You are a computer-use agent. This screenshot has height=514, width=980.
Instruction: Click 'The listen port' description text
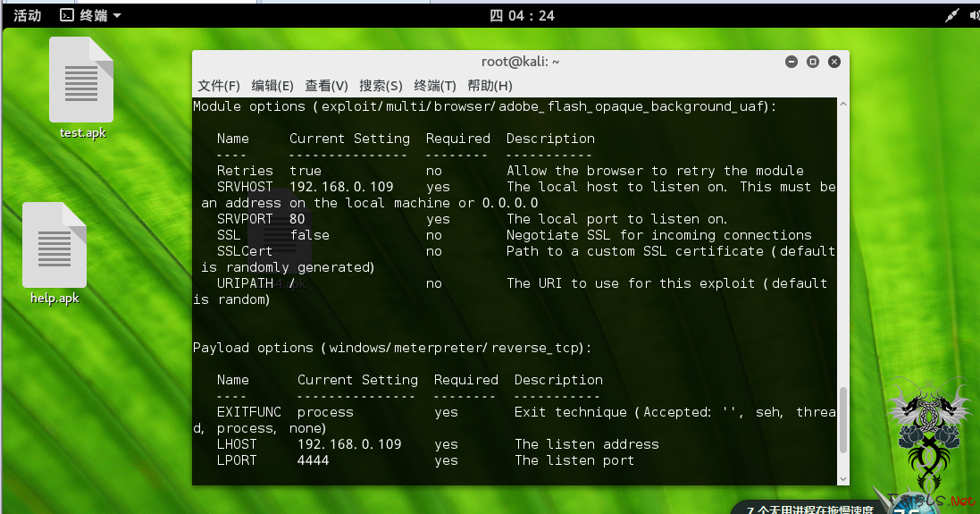point(574,460)
